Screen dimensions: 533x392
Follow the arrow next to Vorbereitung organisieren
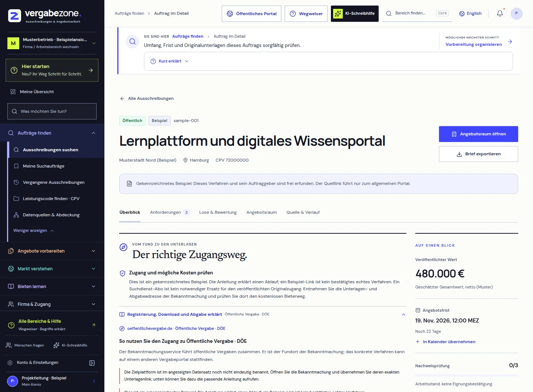[510, 42]
